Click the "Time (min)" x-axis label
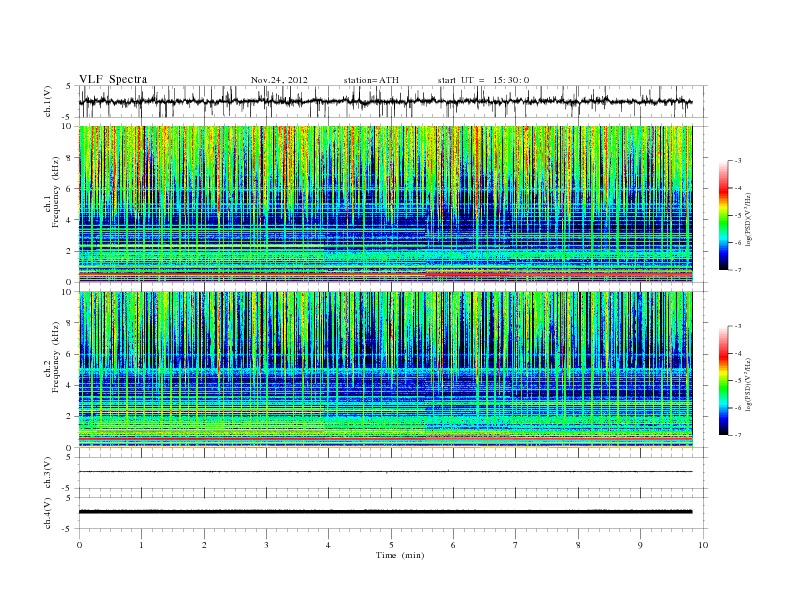This screenshot has width=792, height=612. [x=400, y=555]
